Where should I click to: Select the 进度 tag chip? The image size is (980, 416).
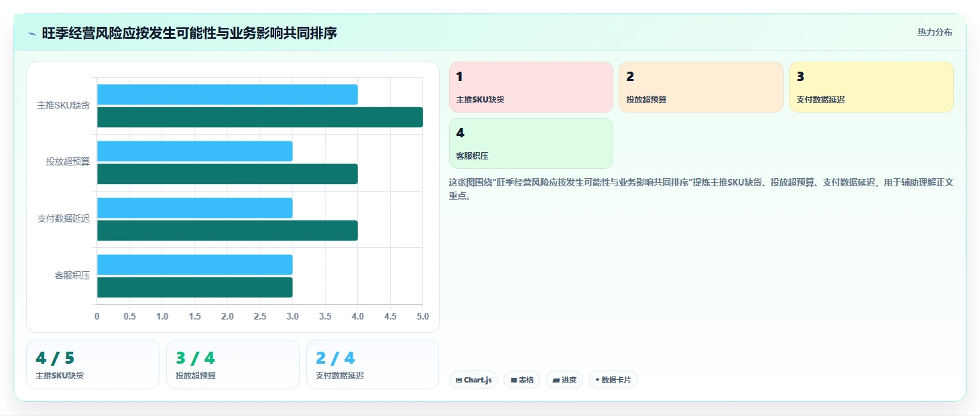pyautogui.click(x=564, y=380)
